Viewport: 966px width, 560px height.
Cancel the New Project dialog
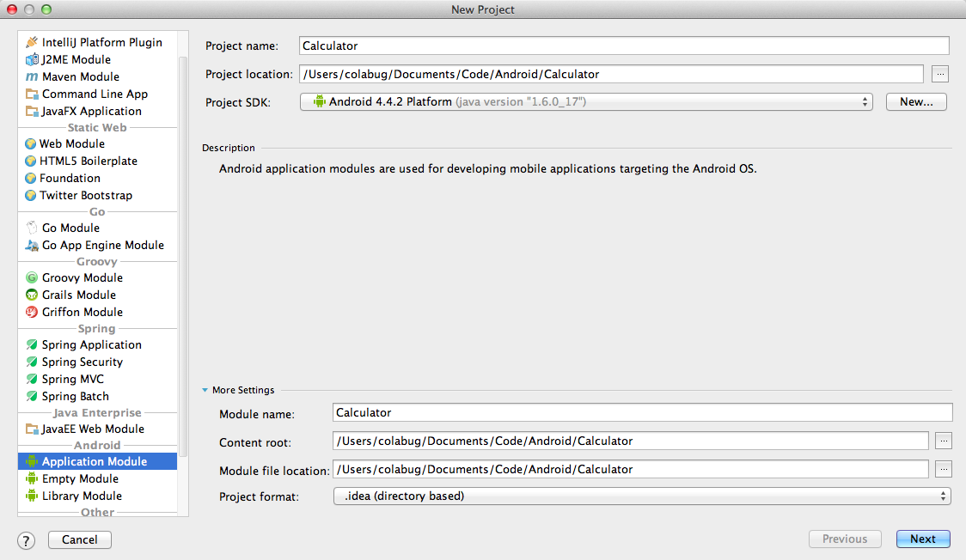click(79, 539)
